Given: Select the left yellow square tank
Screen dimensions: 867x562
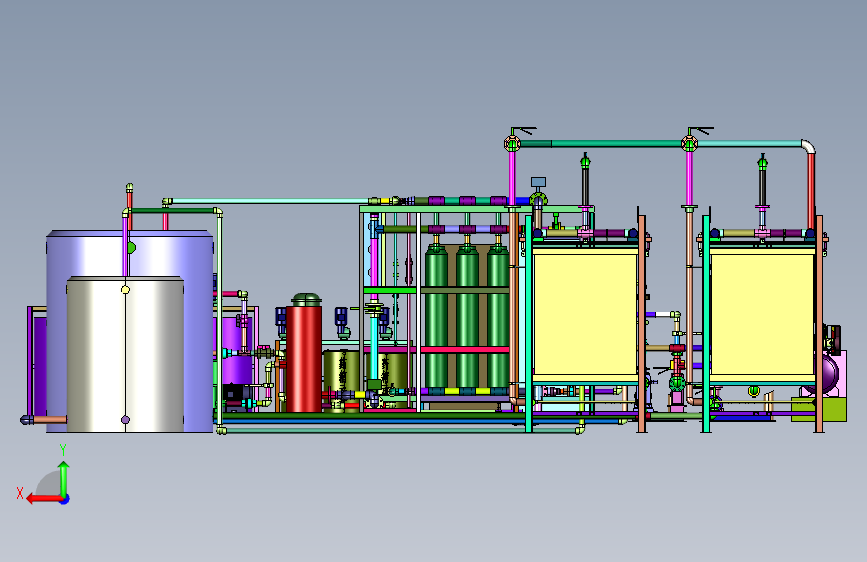Looking at the screenshot, I should pos(585,313).
